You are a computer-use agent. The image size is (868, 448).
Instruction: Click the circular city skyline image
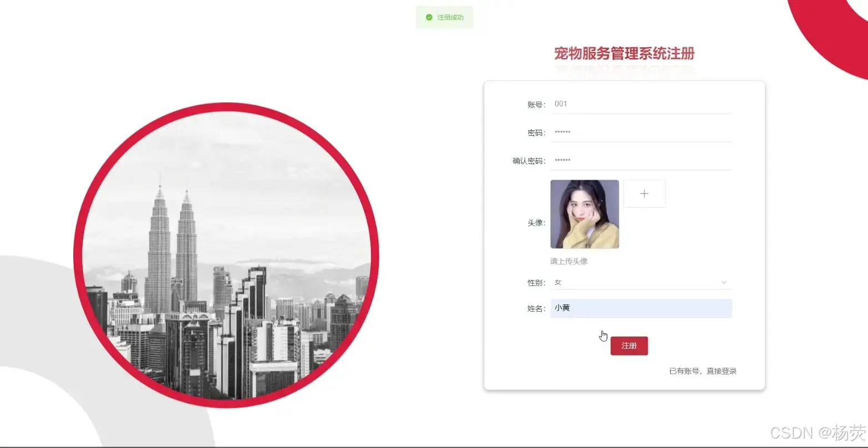226,255
